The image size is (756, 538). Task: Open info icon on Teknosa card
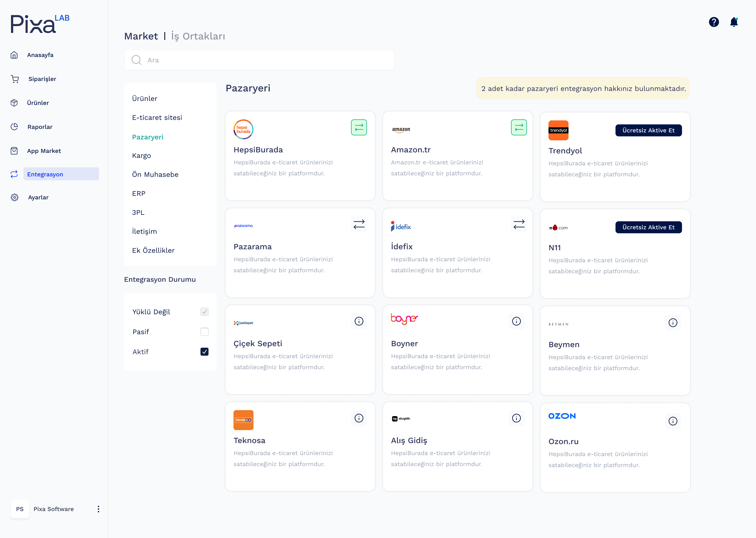point(359,418)
